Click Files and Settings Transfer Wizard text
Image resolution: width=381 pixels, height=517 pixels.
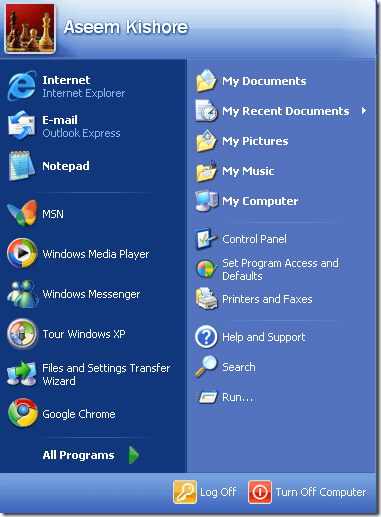[106, 374]
